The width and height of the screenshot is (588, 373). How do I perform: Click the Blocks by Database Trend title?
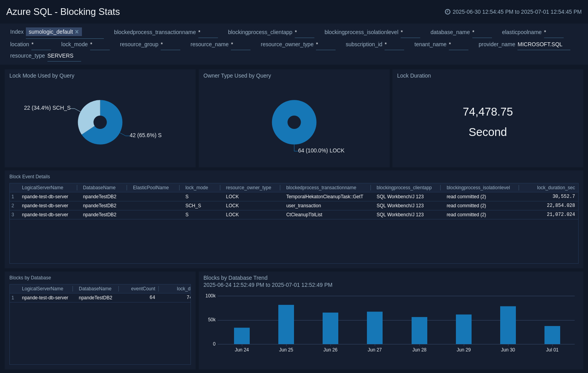(235, 278)
